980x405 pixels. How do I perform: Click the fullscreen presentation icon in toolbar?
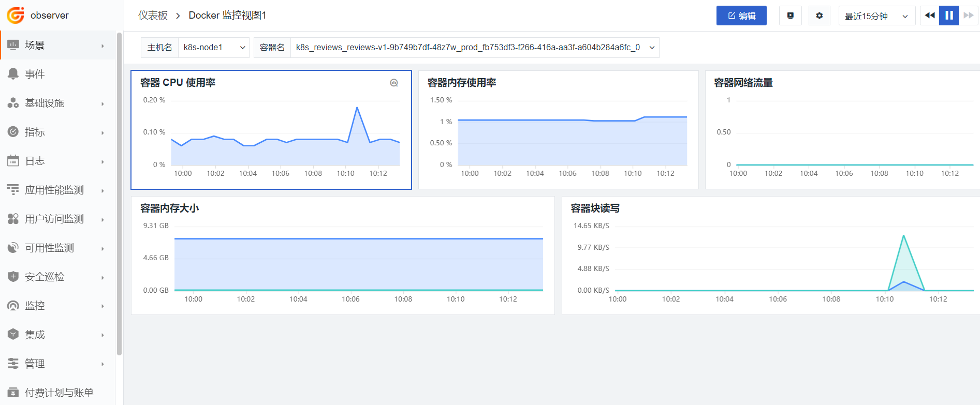click(x=791, y=16)
